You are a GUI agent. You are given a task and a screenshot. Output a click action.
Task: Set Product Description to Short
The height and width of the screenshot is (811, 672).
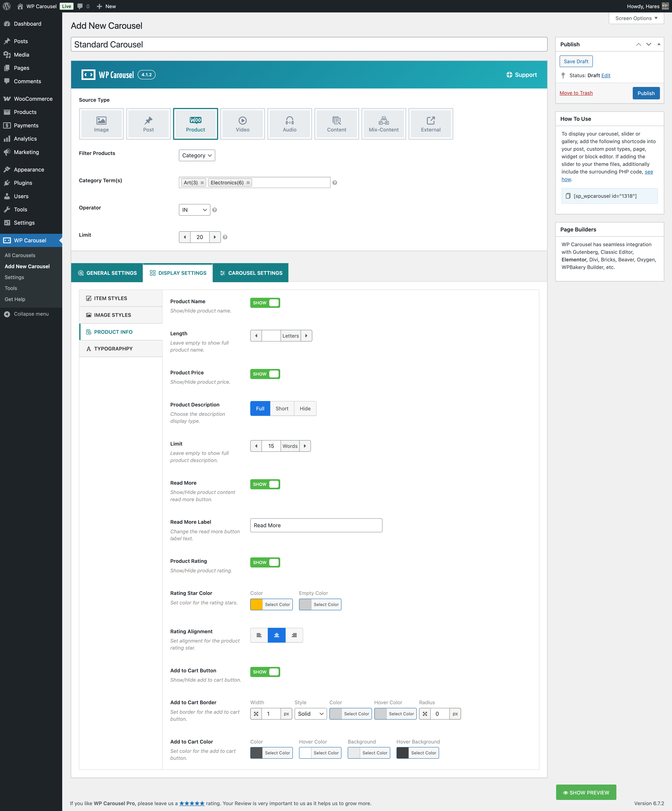(282, 409)
